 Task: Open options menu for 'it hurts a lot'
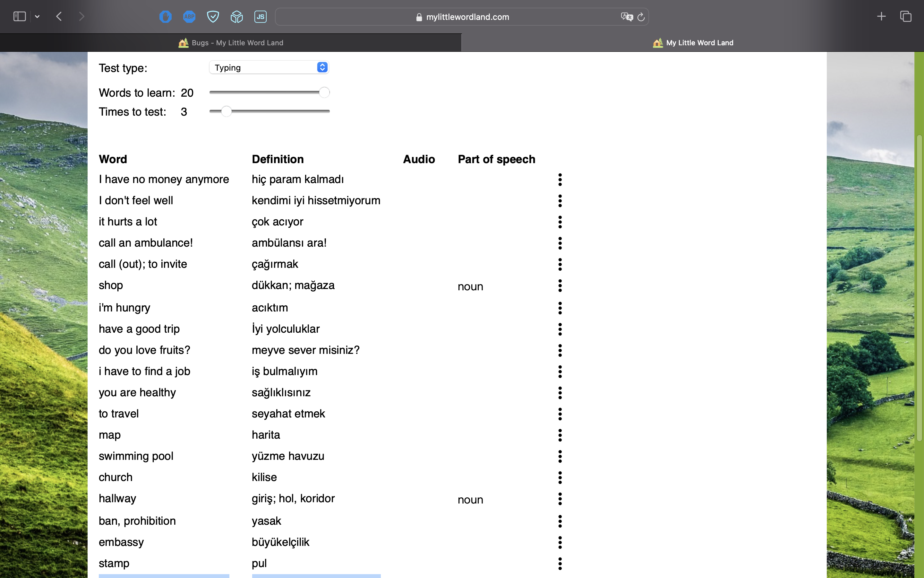[560, 222]
